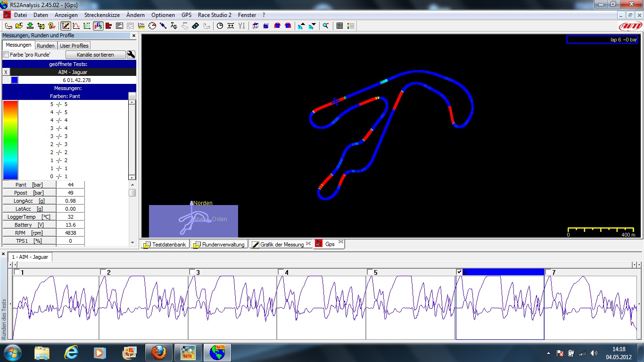Viewport: 644px width, 362px height.
Task: Click the grid table toolbar icon
Action: click(339, 26)
